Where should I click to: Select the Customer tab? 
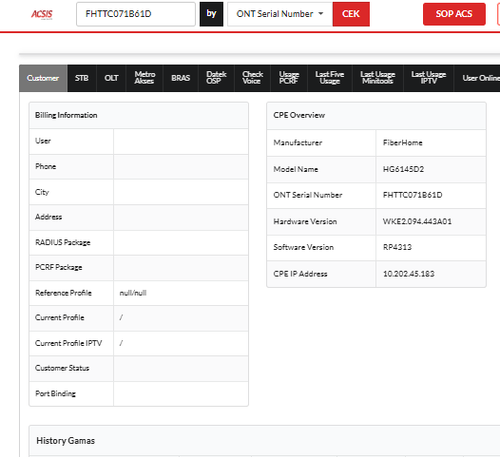click(x=43, y=78)
